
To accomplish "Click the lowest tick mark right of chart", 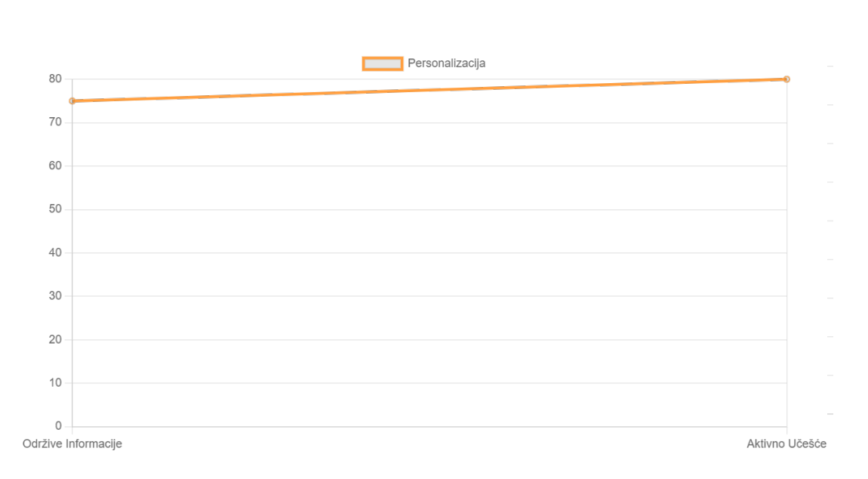I will tap(830, 413).
